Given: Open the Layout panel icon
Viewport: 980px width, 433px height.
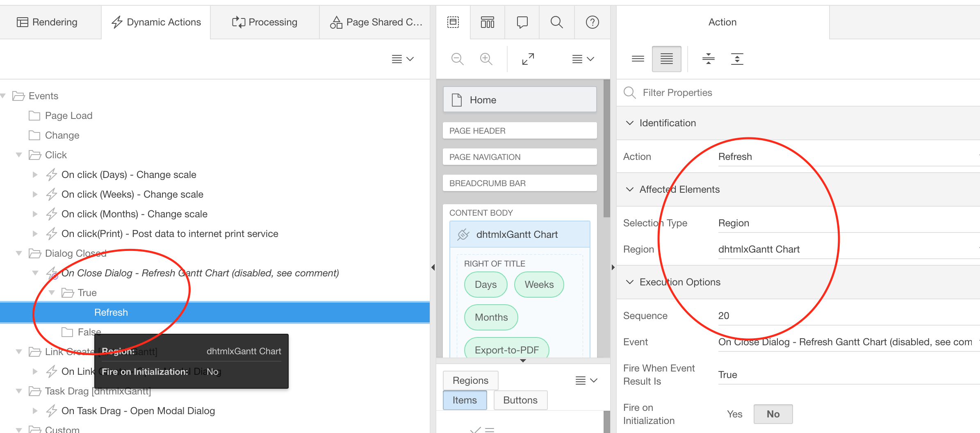Looking at the screenshot, I should (x=453, y=23).
